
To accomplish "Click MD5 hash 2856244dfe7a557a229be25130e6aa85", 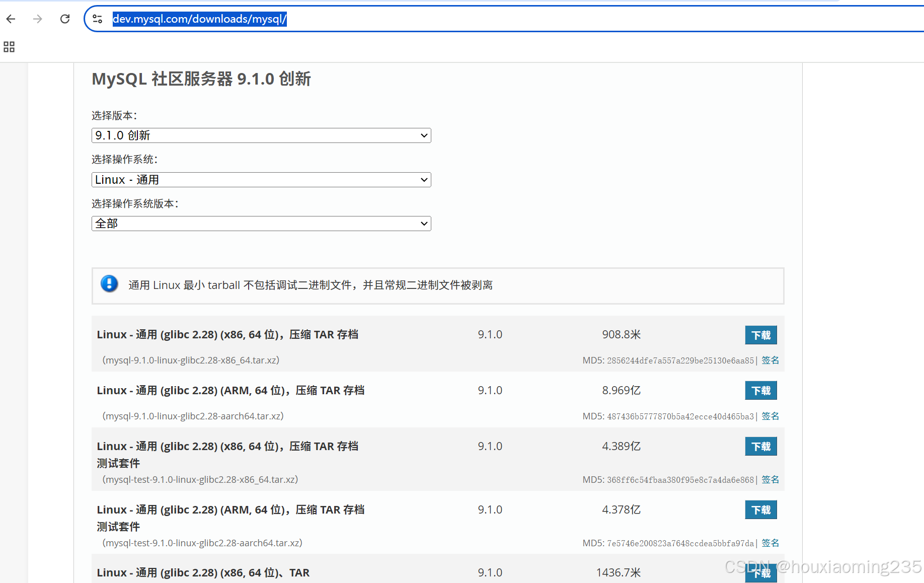I will pos(680,360).
